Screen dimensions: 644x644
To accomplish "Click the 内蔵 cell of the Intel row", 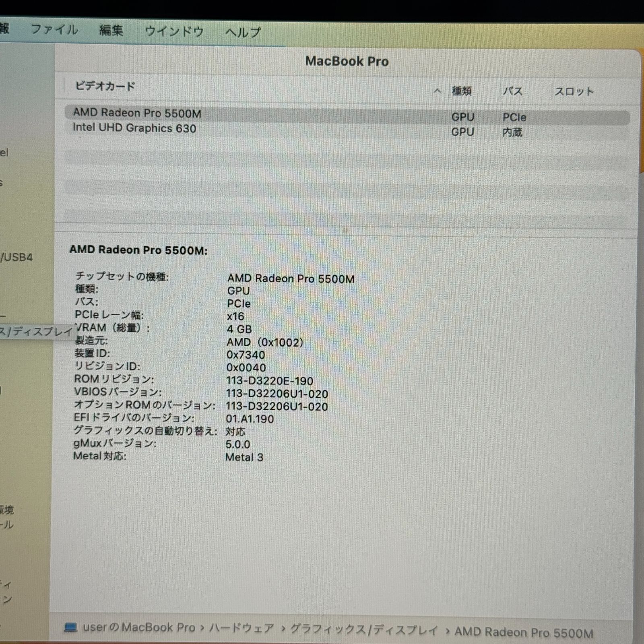I will point(512,132).
